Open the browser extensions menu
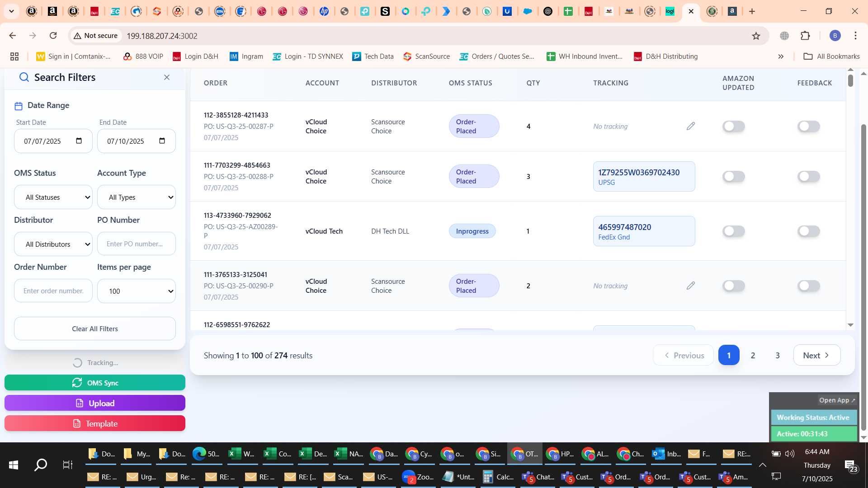The width and height of the screenshot is (868, 488). point(805,36)
